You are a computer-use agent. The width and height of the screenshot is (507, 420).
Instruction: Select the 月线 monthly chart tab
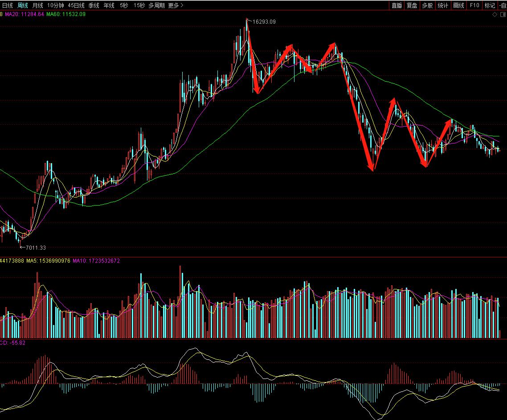tap(38, 5)
